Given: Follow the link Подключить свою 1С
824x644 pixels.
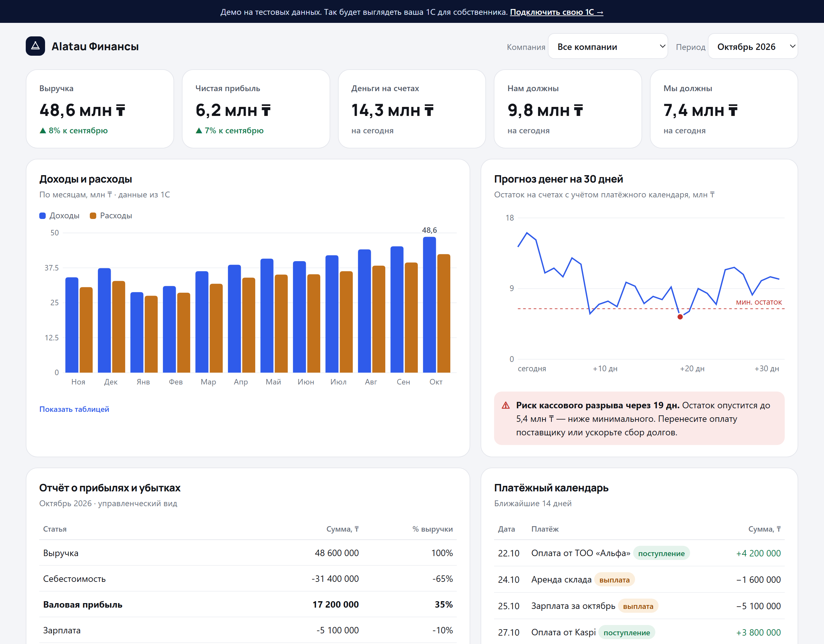Looking at the screenshot, I should coord(557,12).
